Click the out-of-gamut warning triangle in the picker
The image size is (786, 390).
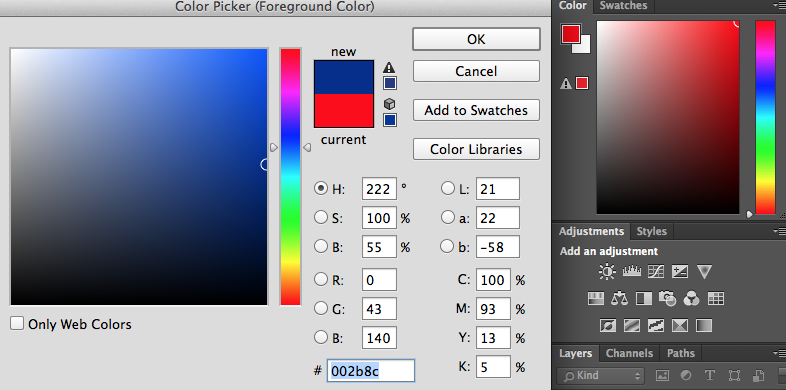tap(389, 68)
